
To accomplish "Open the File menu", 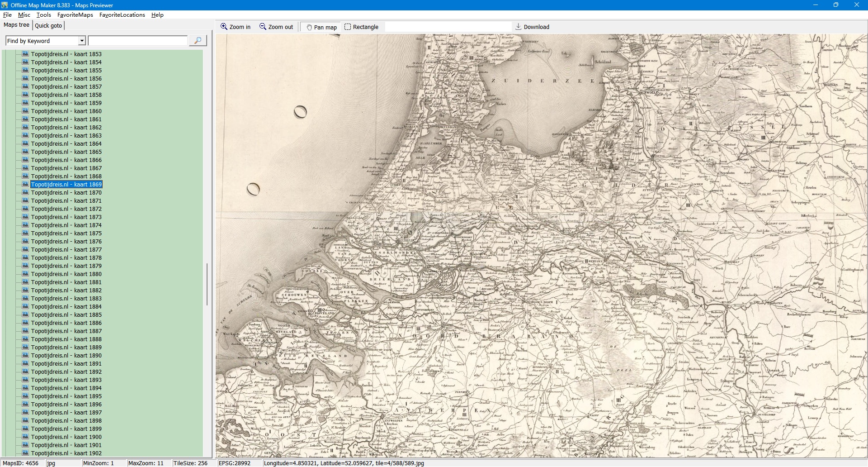I will click(7, 15).
